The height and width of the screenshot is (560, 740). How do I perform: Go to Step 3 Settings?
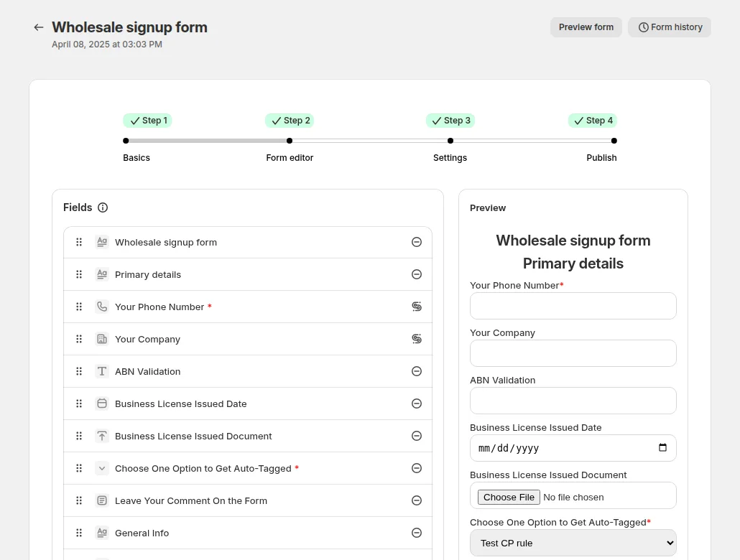[x=450, y=121]
